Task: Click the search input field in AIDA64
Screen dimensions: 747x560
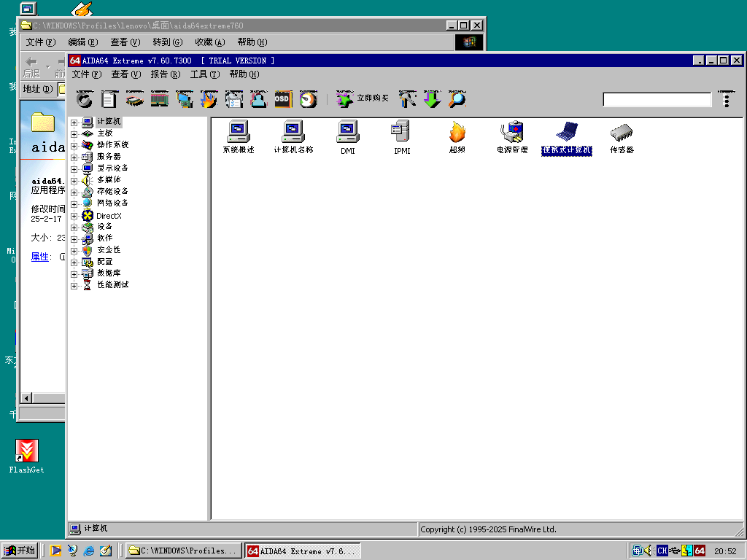Action: click(x=657, y=99)
